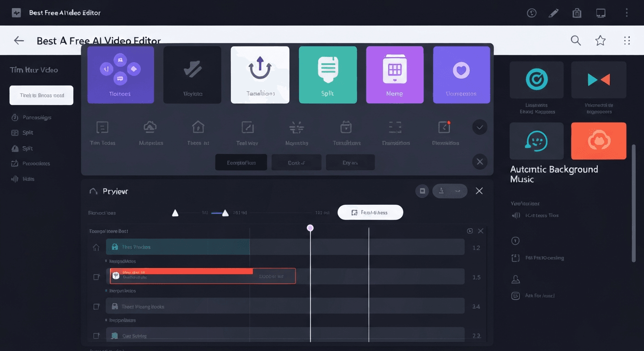
Task: Open the three-dot menu at top right
Action: click(x=627, y=13)
